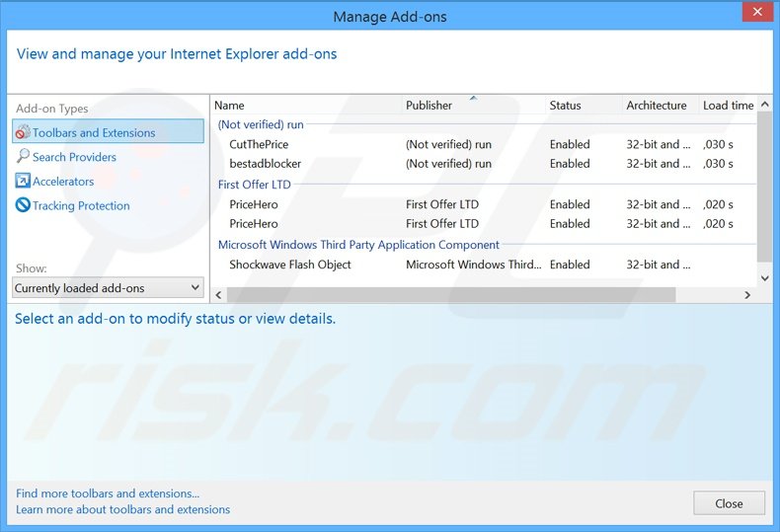
Task: Open Find more toolbars and extensions link
Action: (x=108, y=494)
